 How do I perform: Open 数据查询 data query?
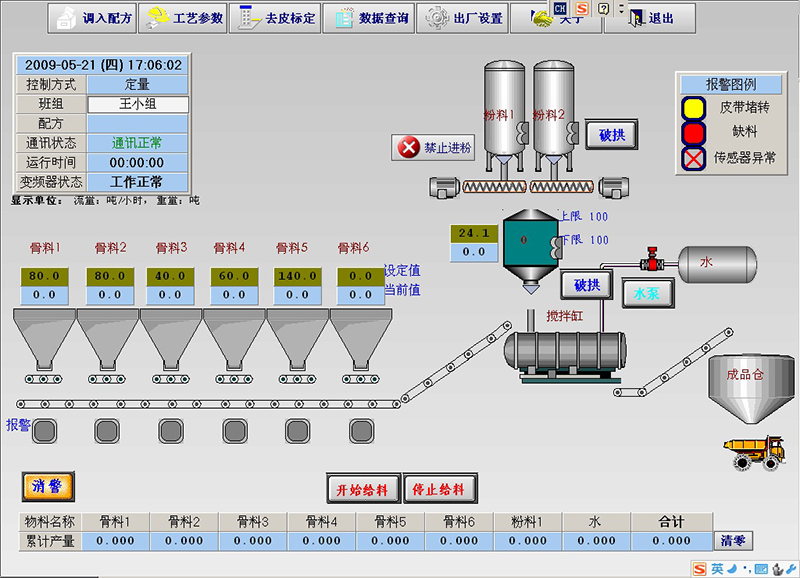pos(368,18)
